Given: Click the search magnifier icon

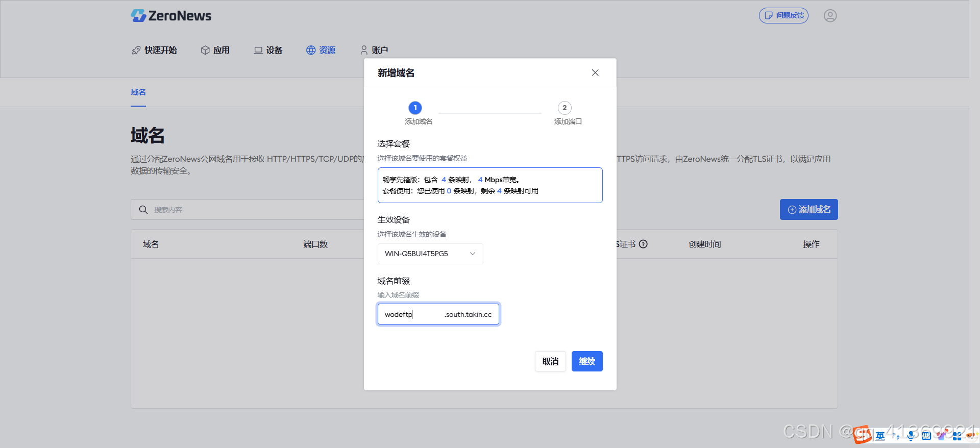Looking at the screenshot, I should point(143,210).
